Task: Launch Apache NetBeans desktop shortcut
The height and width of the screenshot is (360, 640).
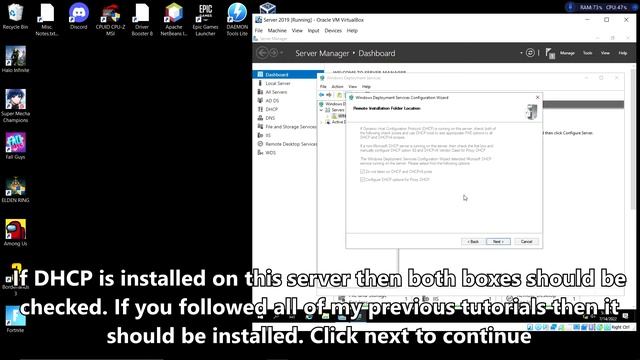Action: [173, 19]
